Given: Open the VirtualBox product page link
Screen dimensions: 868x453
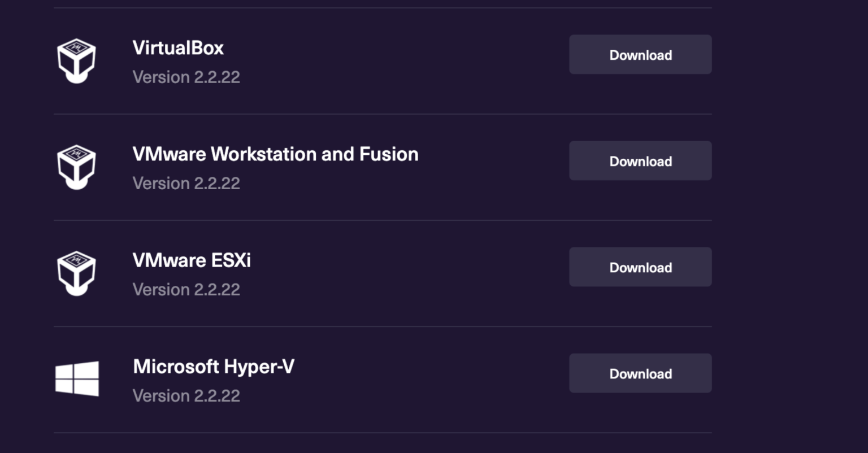Looking at the screenshot, I should pyautogui.click(x=177, y=47).
